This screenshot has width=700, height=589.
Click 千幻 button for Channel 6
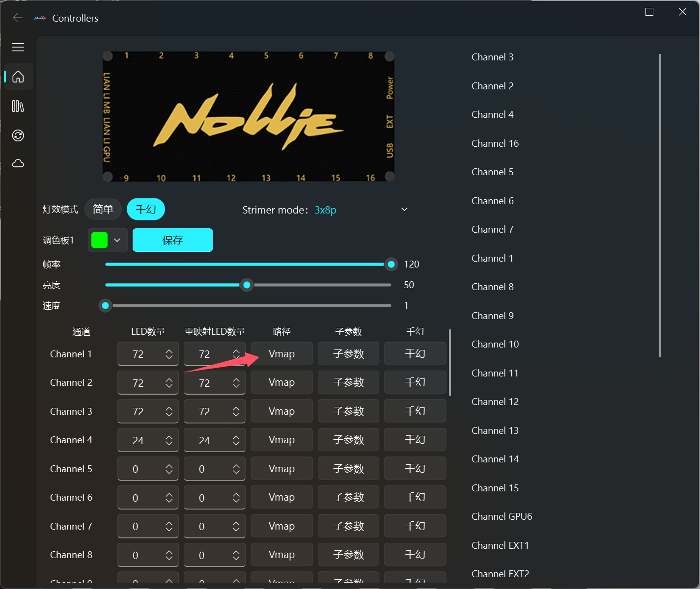(x=415, y=497)
